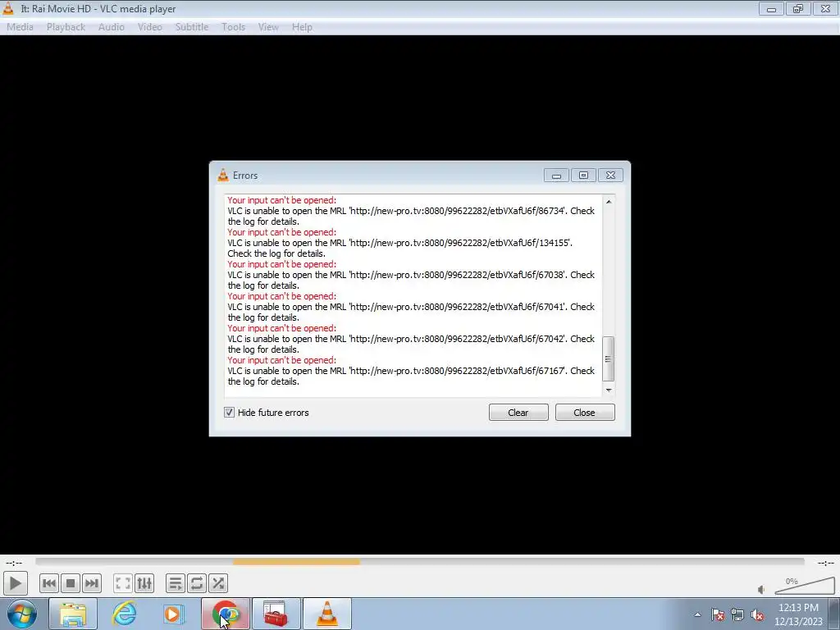
Task: Maximize the Errors dialog
Action: (x=583, y=176)
